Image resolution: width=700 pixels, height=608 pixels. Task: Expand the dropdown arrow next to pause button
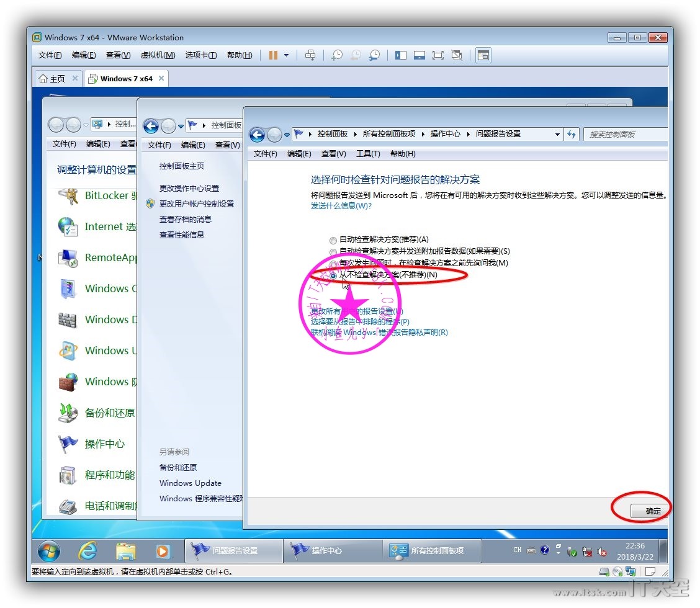click(286, 55)
